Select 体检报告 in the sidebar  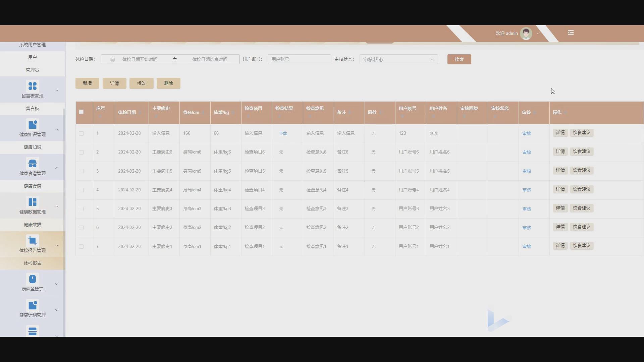(32, 263)
